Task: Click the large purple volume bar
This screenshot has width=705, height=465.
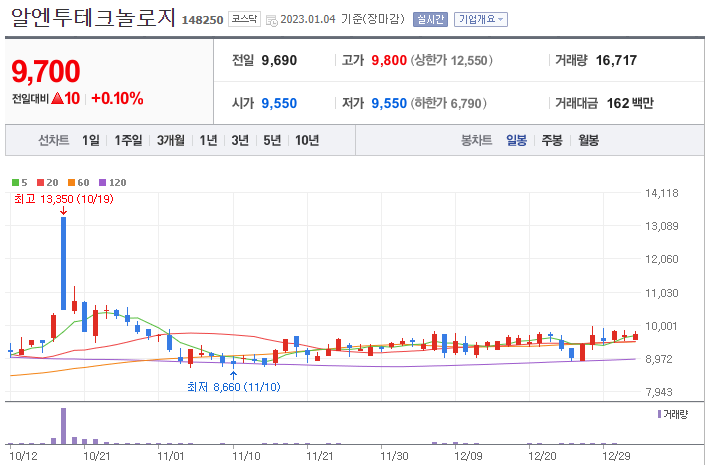Action: (x=63, y=426)
